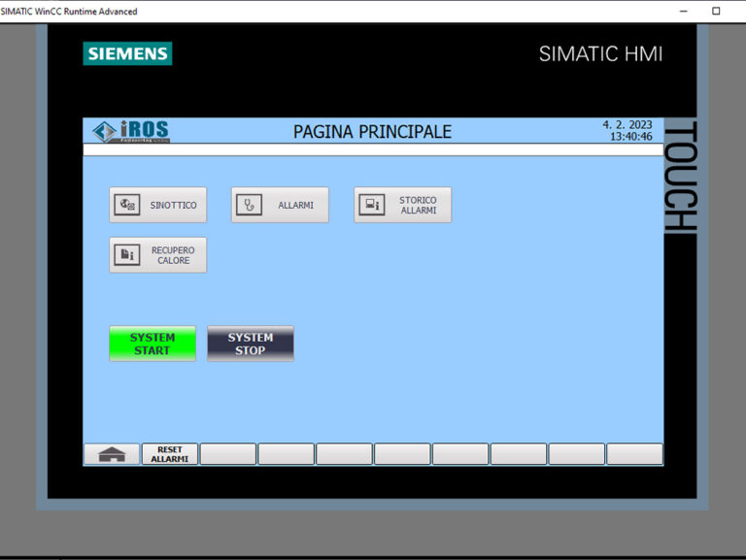Screen dimensions: 746x560
Task: Click the RECUPERO CALORE document icon
Action: [x=127, y=255]
